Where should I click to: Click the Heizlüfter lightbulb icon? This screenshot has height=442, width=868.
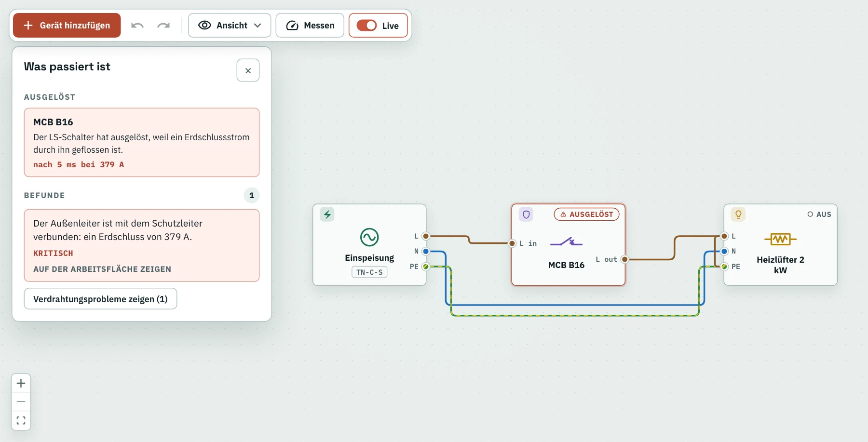pos(738,214)
